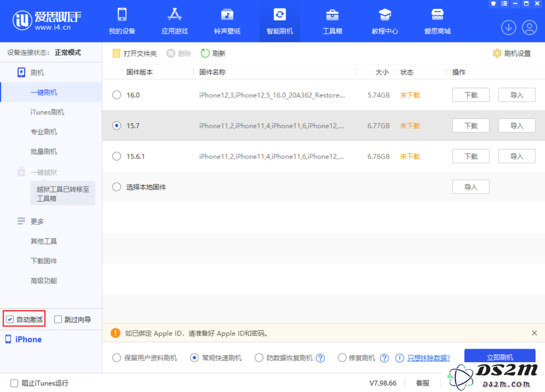Open the 爱思商城 store icon
This screenshot has height=392, width=545.
tap(437, 14)
